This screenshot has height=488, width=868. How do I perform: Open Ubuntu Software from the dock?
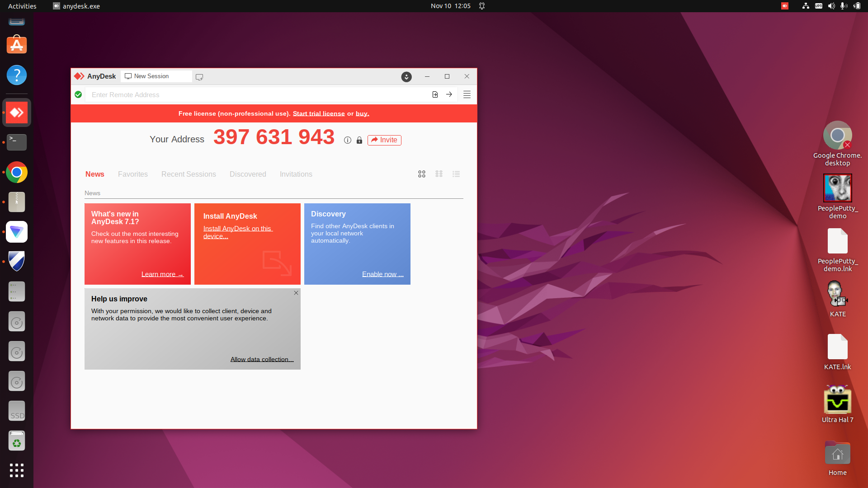click(x=17, y=45)
